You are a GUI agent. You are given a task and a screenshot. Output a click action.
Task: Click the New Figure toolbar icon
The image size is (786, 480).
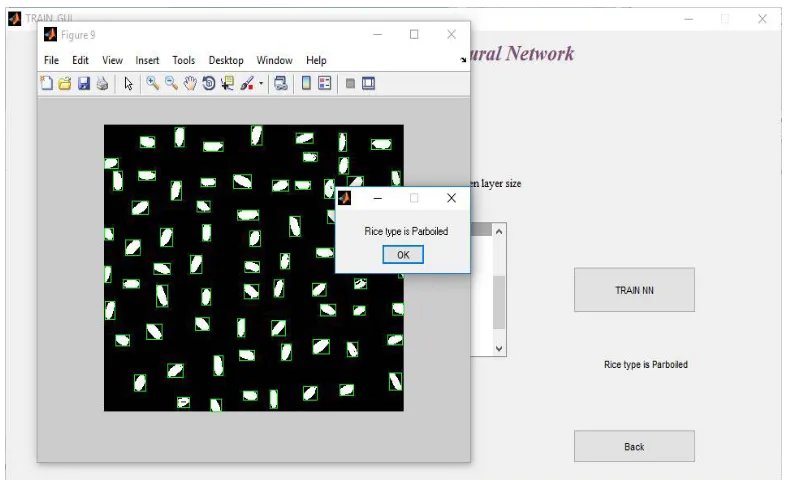point(47,83)
